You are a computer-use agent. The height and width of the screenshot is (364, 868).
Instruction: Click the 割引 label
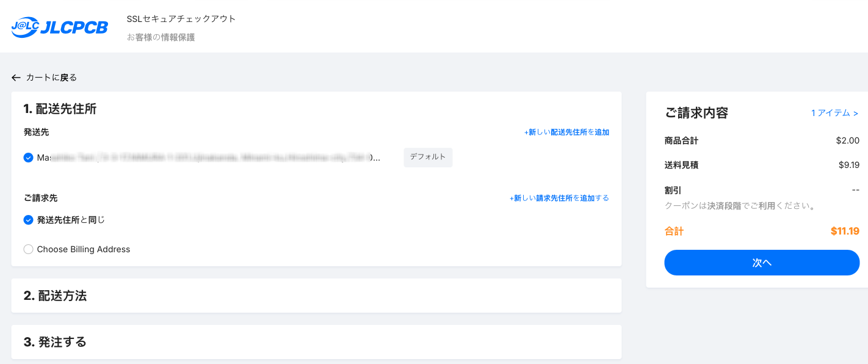(x=673, y=190)
